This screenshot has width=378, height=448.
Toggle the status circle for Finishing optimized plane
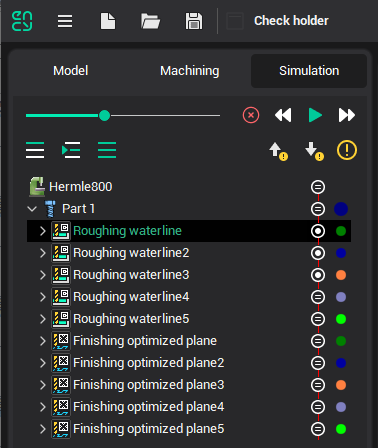pyautogui.click(x=318, y=341)
